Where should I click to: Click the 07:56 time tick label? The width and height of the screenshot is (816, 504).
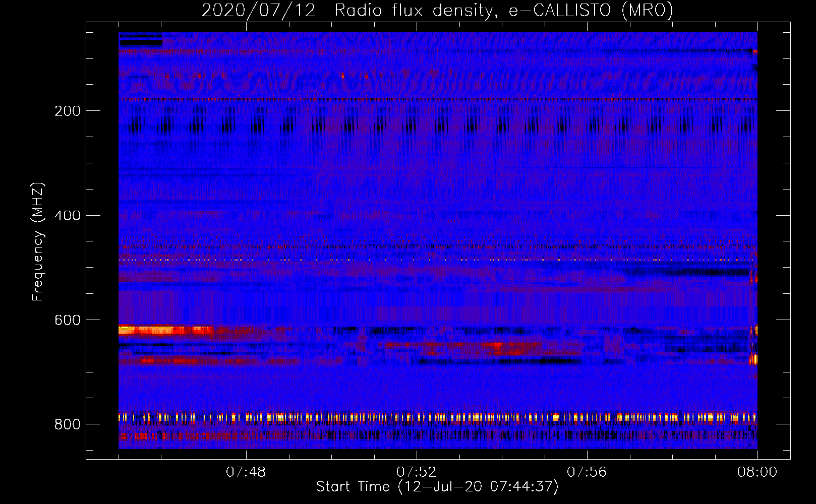click(x=587, y=472)
